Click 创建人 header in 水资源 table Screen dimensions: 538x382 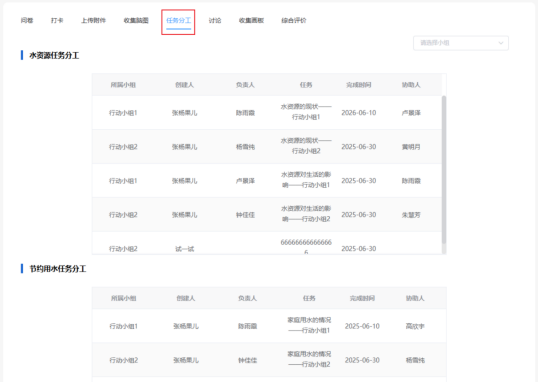point(185,85)
